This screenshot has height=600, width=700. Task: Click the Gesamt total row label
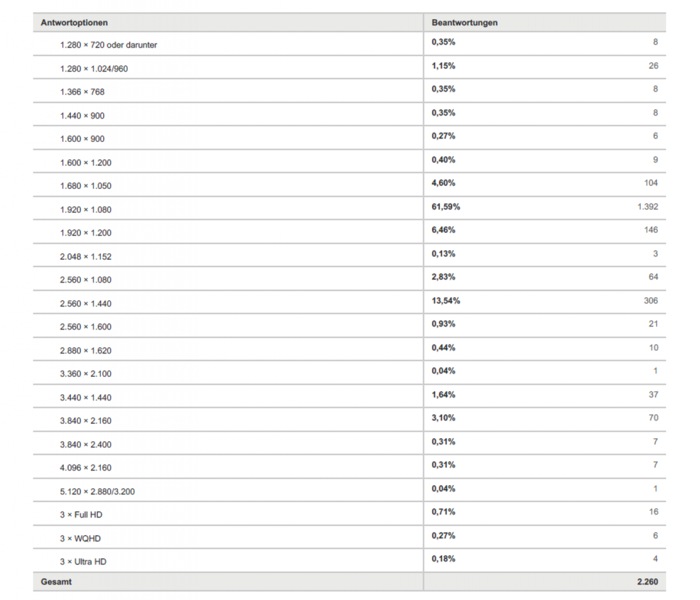click(x=56, y=582)
